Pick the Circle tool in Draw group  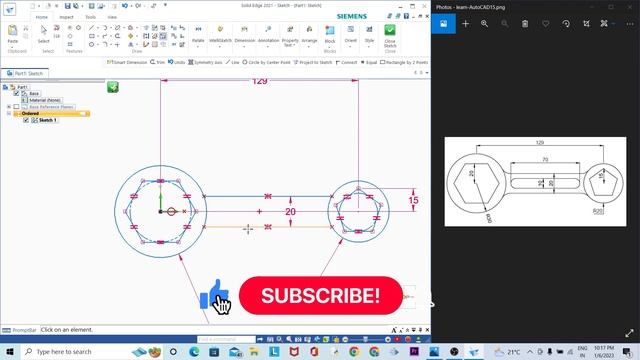pos(91,44)
